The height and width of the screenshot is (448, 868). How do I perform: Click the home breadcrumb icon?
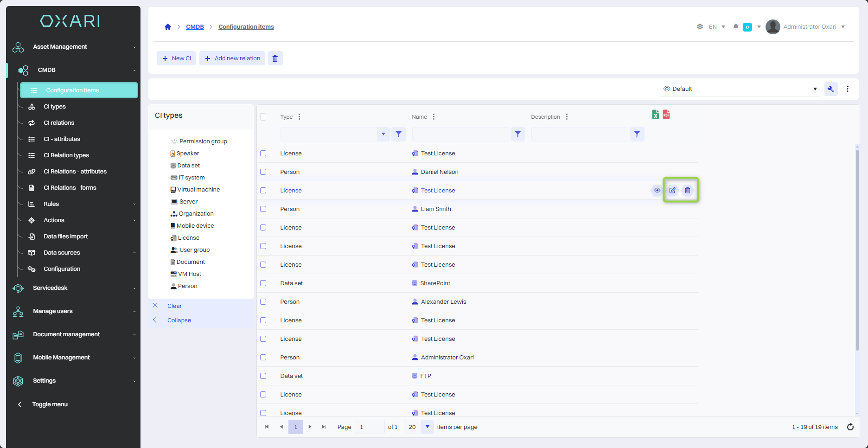tap(168, 27)
